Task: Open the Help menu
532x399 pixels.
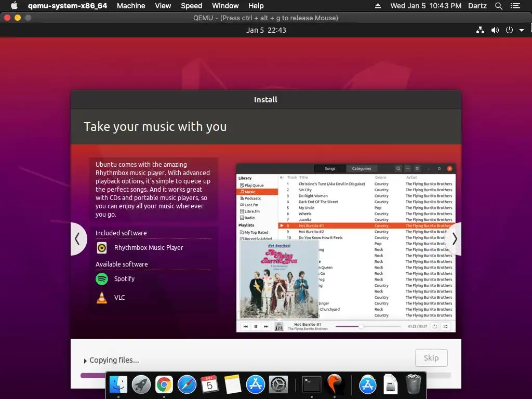Action: point(256,6)
